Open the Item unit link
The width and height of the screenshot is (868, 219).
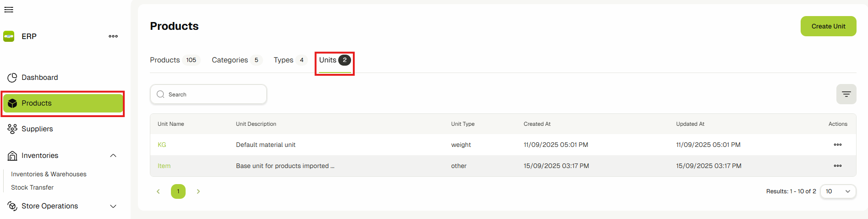164,166
